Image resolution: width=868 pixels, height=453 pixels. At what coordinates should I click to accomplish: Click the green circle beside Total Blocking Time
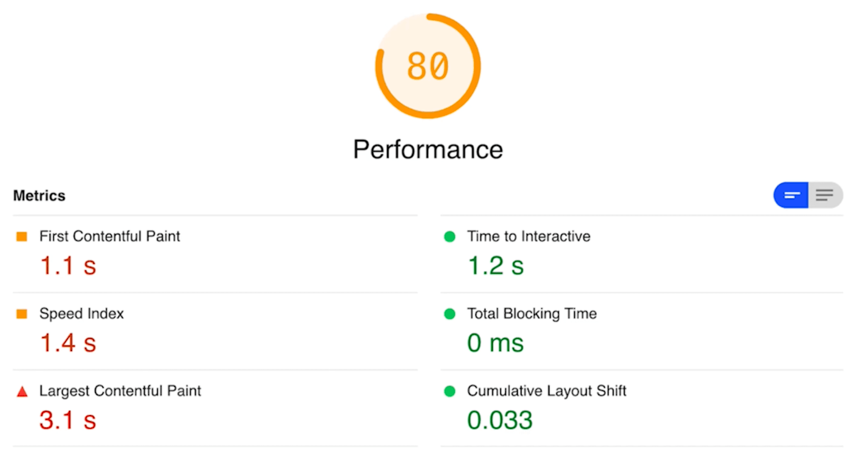pos(449,314)
